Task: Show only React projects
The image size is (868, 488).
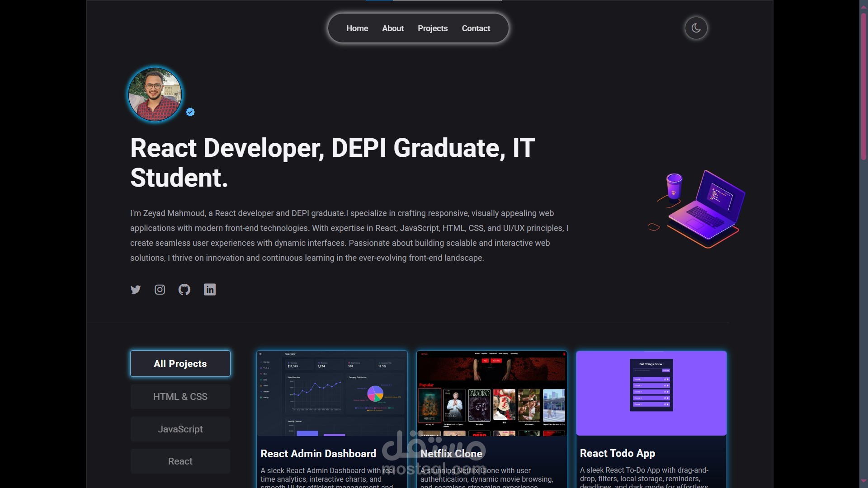Action: (180, 461)
